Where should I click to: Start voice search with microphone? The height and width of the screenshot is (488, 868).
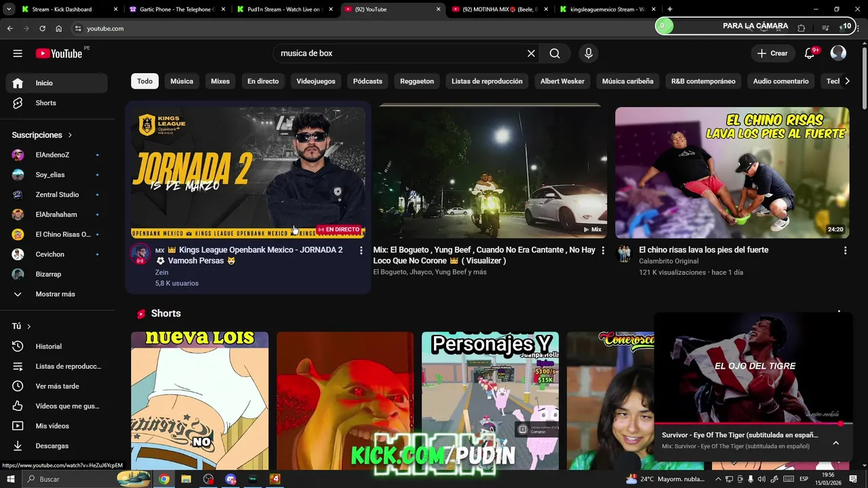(x=588, y=54)
